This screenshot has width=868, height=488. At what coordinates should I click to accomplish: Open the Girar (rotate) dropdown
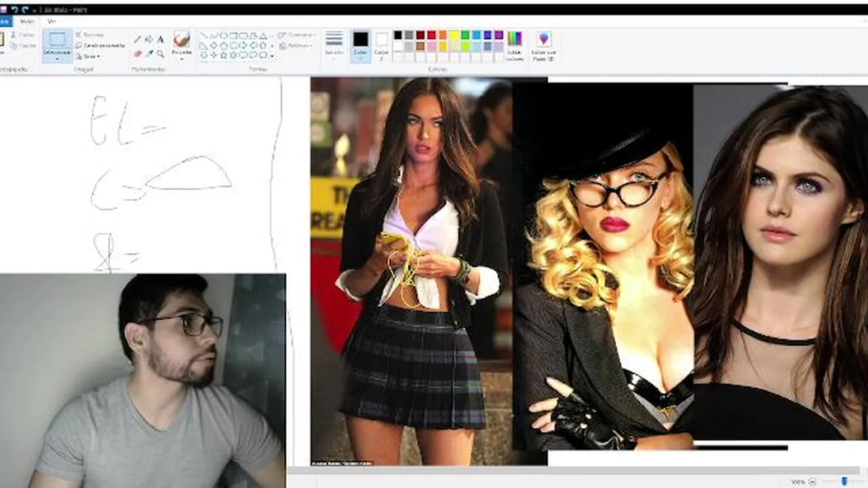coord(88,56)
